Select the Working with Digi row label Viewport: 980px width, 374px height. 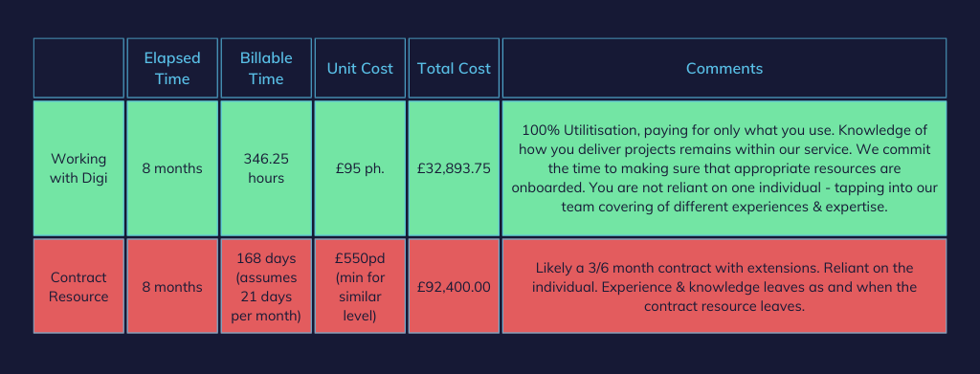[x=78, y=168]
